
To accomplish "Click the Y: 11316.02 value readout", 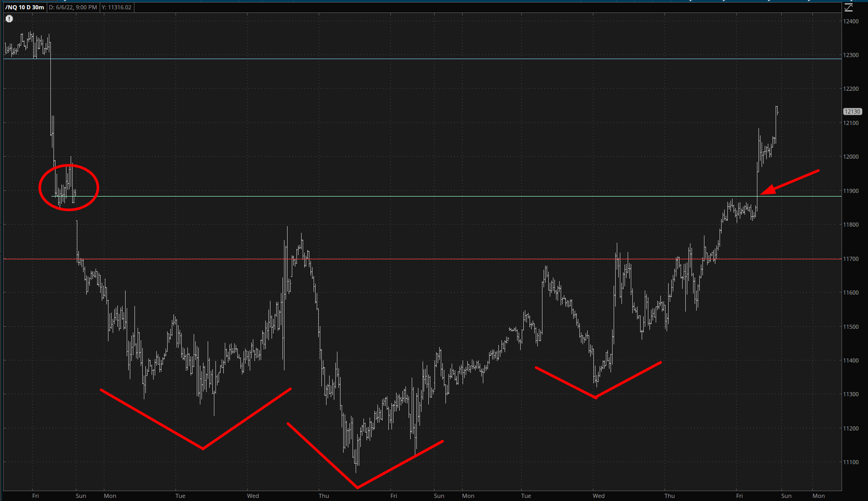I will 117,7.
